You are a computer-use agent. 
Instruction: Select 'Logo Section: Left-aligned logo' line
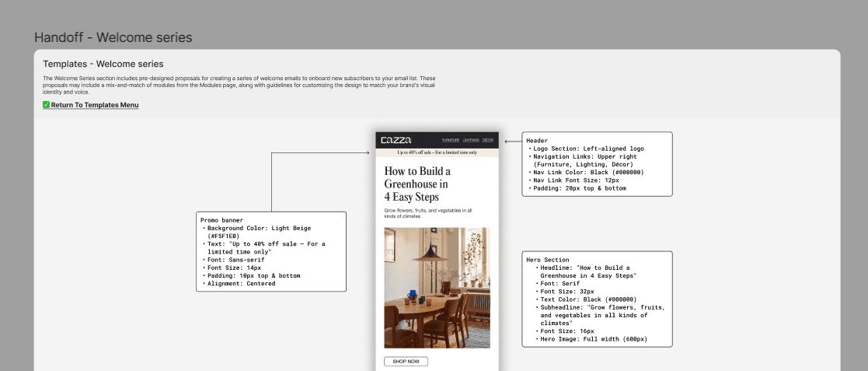tap(588, 149)
